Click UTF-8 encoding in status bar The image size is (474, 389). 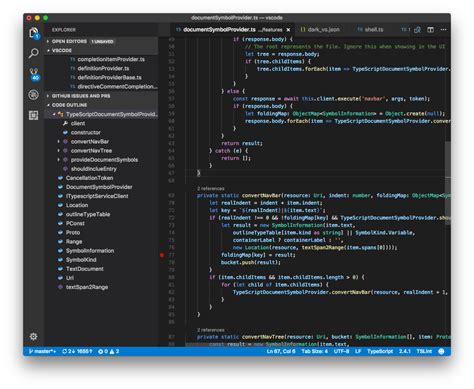(341, 351)
